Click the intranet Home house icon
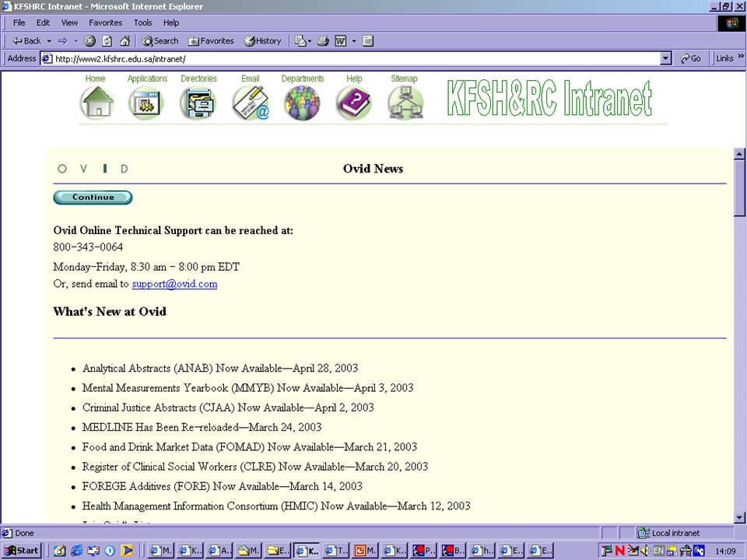The image size is (747, 560). (x=97, y=103)
